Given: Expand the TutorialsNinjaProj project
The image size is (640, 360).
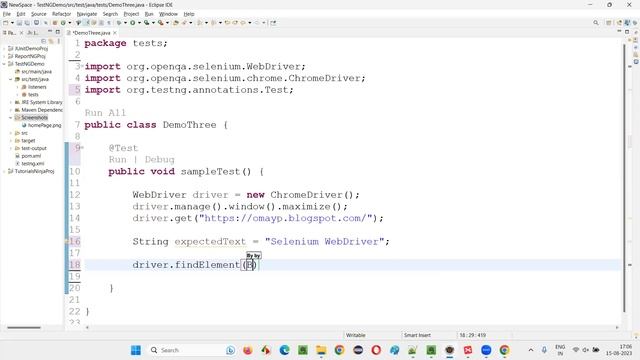Looking at the screenshot, I should coord(4,171).
